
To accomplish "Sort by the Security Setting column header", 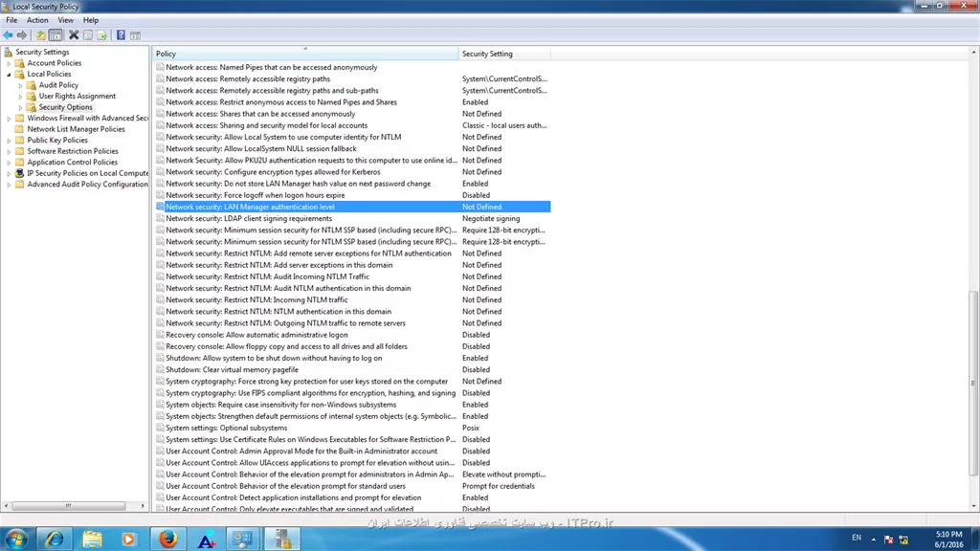I will [504, 54].
